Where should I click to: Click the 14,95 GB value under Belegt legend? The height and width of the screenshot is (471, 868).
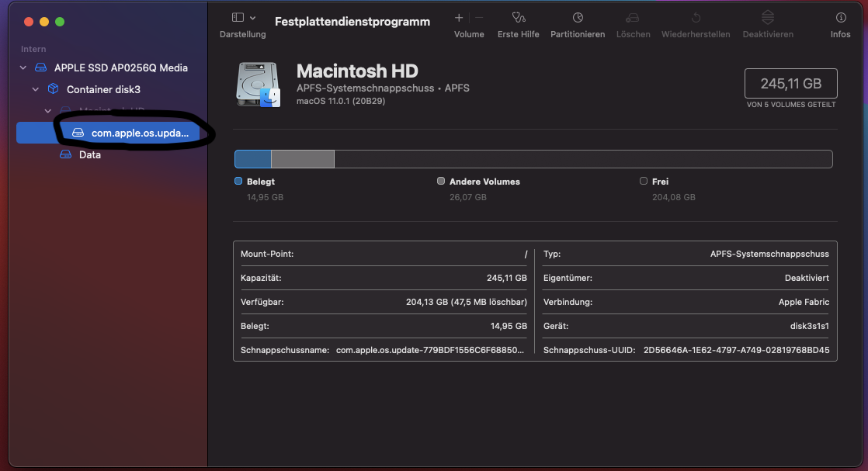click(x=265, y=197)
